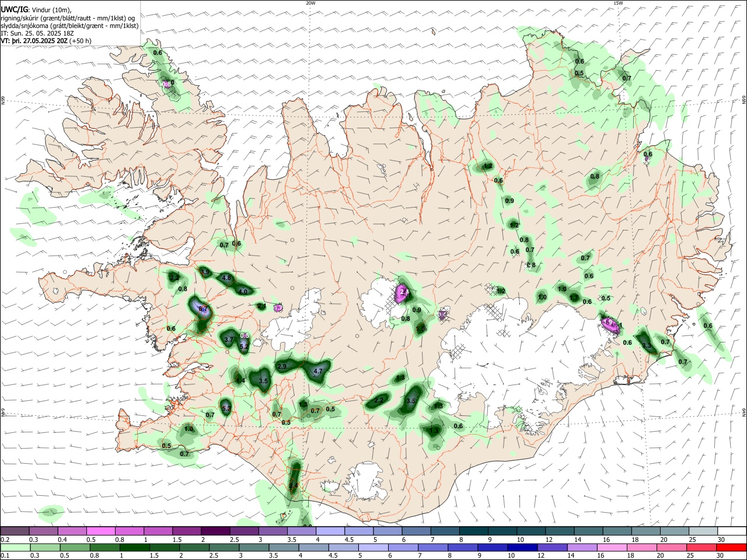This screenshot has width=747, height=560.
Task: Select the 3.3 value near the southeast coast
Action: click(647, 345)
